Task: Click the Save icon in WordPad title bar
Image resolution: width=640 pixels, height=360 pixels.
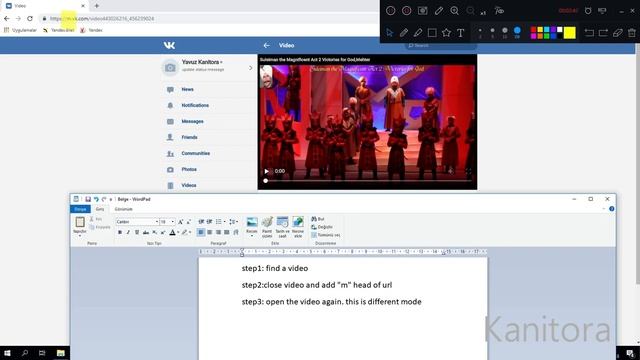Action: click(88, 199)
